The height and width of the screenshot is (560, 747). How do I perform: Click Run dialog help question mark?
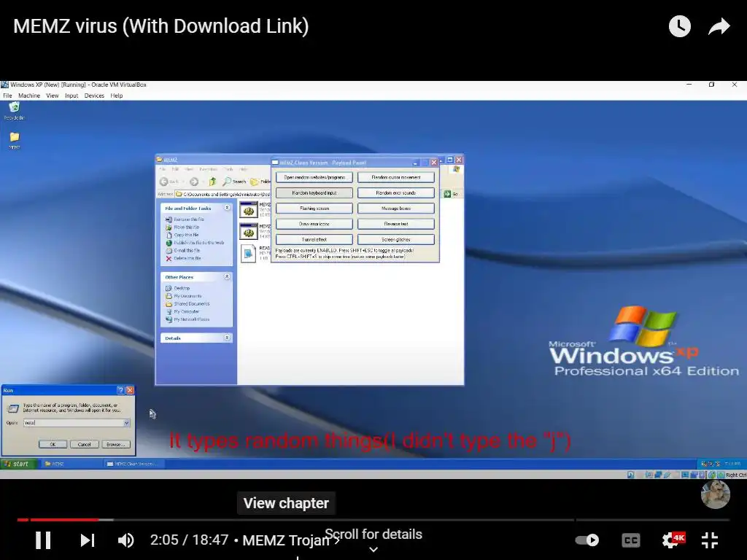coord(120,390)
